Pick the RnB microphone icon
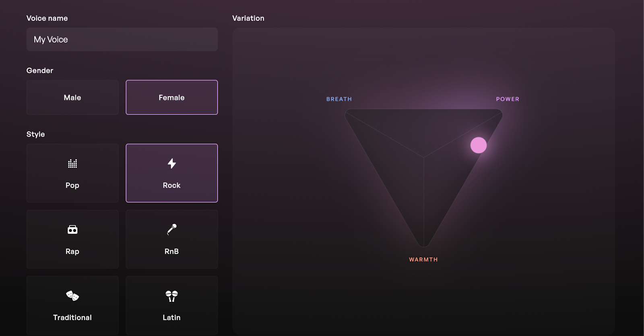The height and width of the screenshot is (336, 644). [x=172, y=229]
